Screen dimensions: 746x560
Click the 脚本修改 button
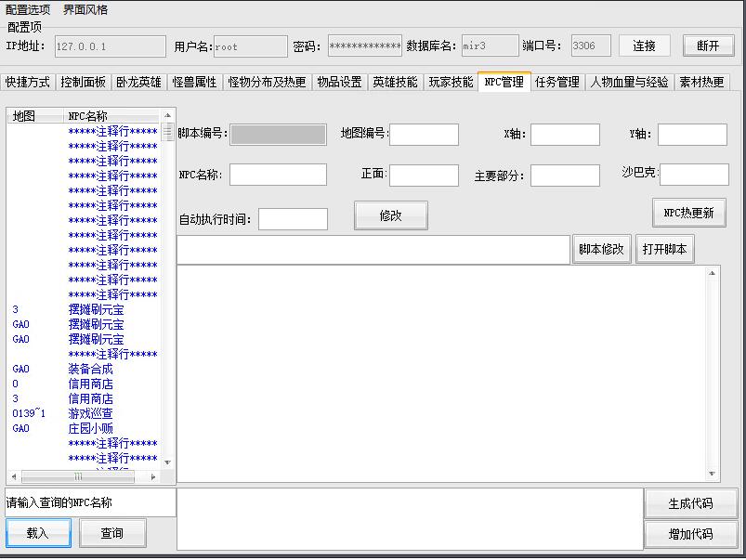(x=602, y=250)
